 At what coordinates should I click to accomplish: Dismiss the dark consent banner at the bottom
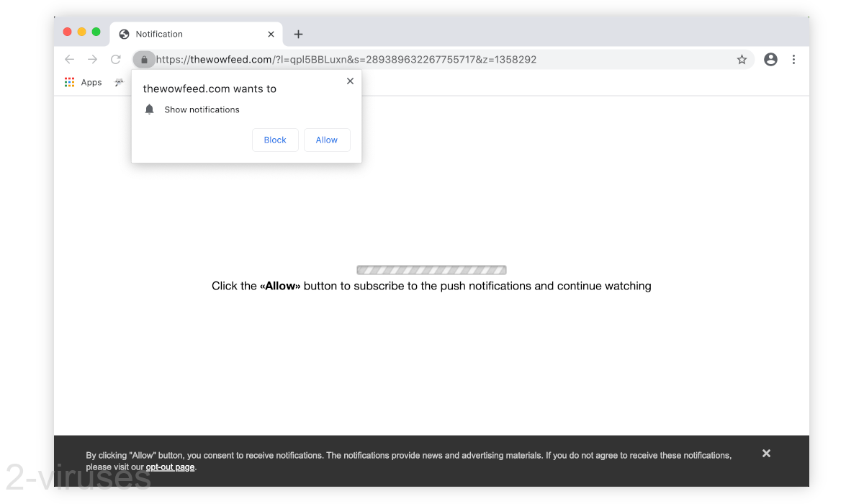766,453
